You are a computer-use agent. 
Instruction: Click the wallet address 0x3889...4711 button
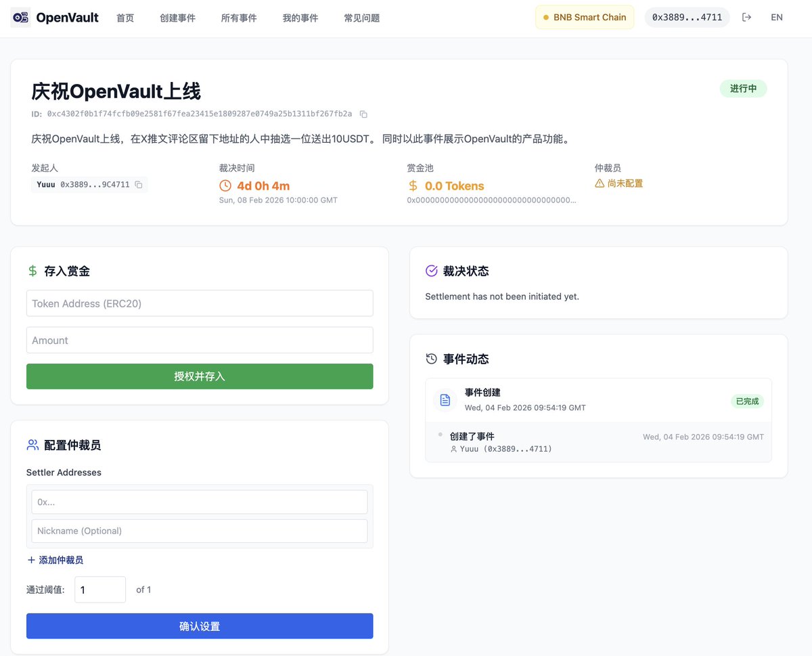click(x=687, y=18)
